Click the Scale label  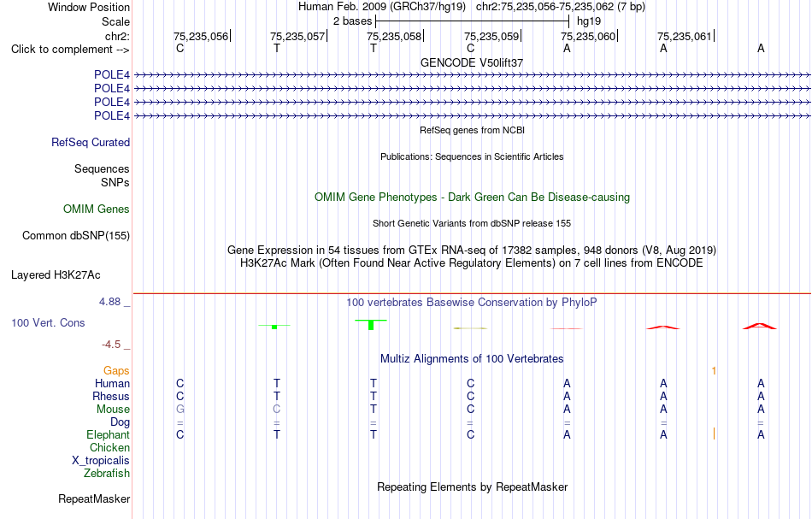115,21
